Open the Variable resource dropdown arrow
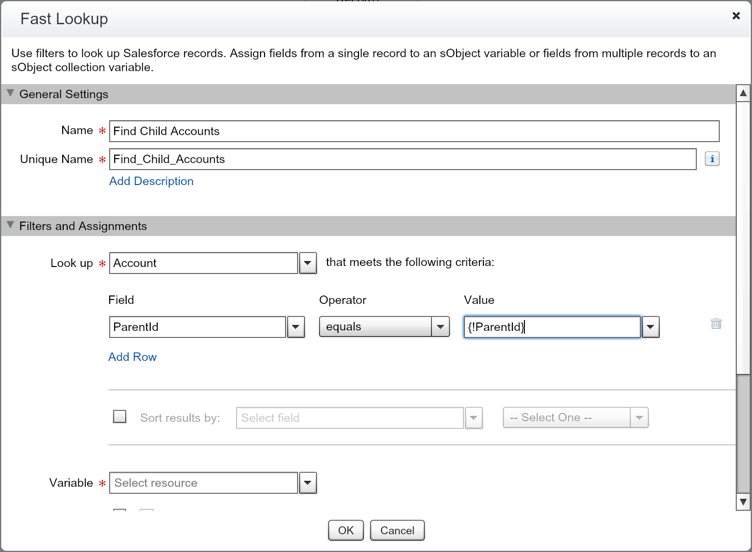This screenshot has height=552, width=752. tap(308, 483)
